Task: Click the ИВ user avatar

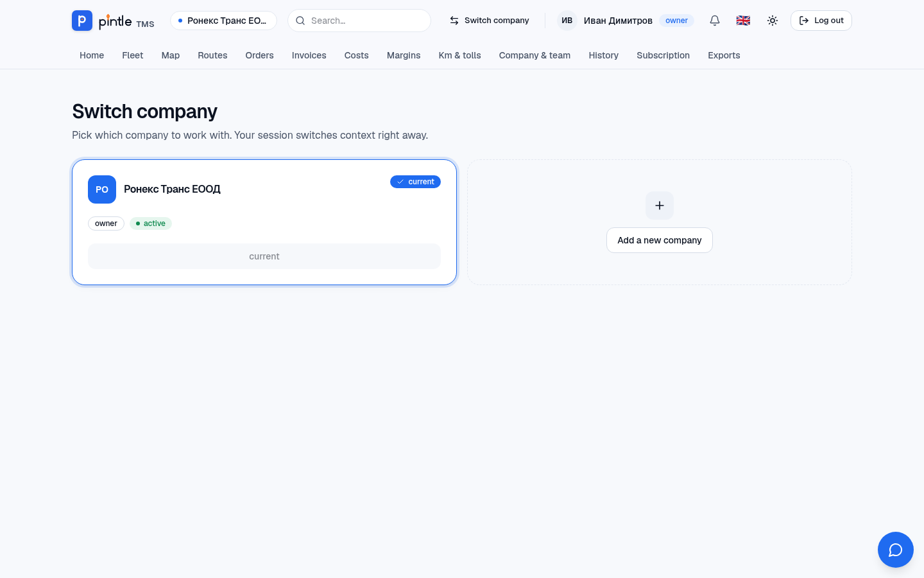Action: [567, 21]
